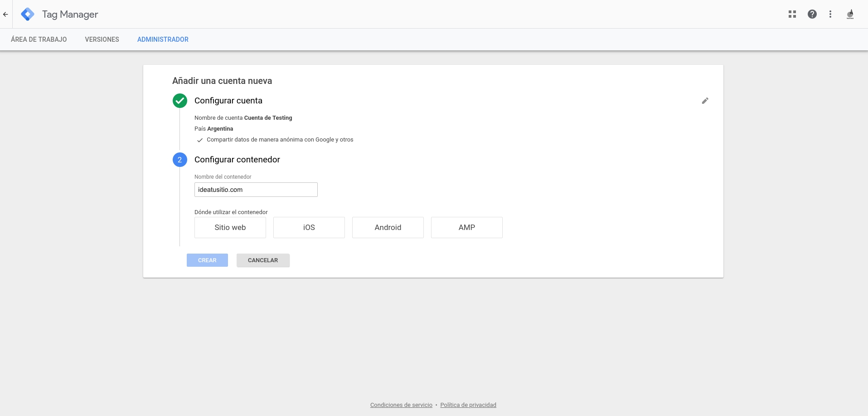
Task: Open the help question mark icon
Action: pos(812,15)
